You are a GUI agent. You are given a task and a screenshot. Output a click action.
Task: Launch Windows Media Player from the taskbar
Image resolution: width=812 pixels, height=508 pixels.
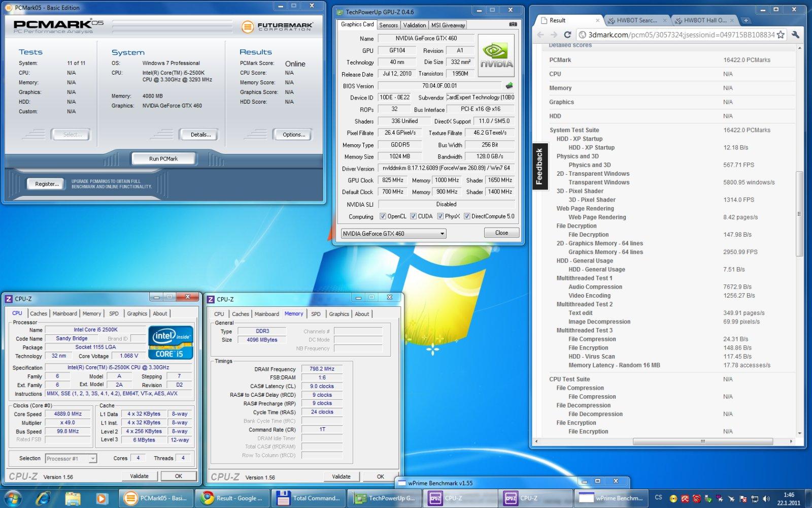click(x=101, y=498)
